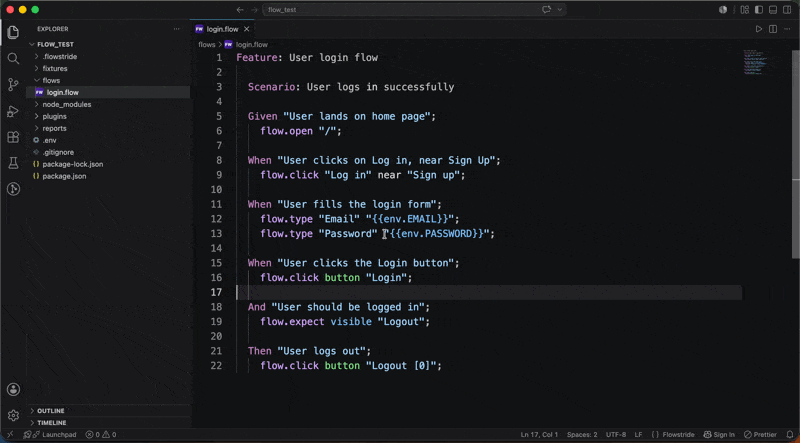The height and width of the screenshot is (443, 800).
Task: Go back with the navigation arrow
Action: pos(239,10)
